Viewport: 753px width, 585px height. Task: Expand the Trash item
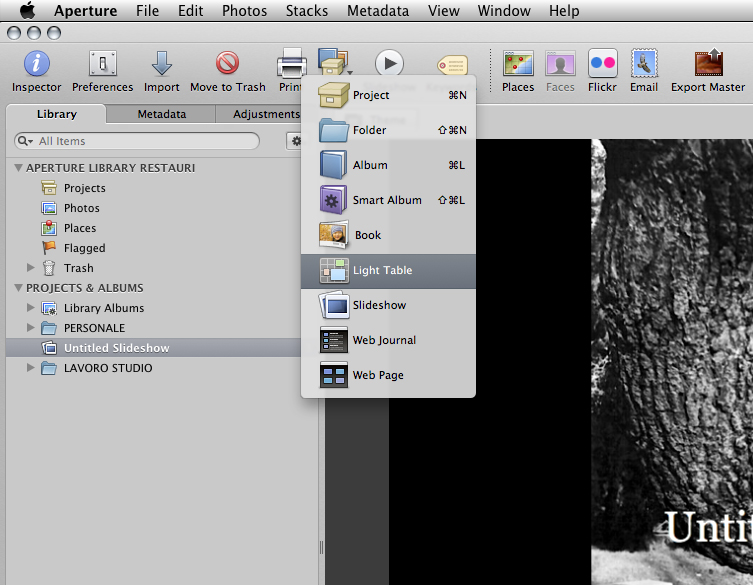coord(31,268)
